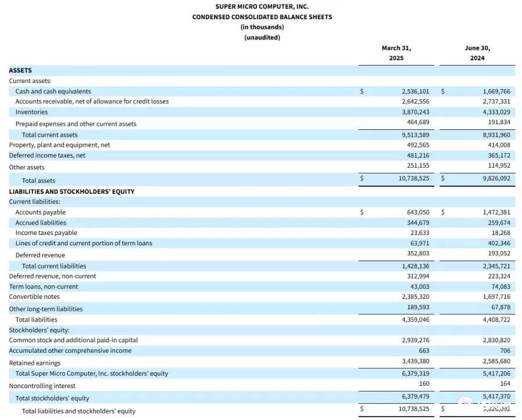Click the "Noncontrolling interest" row label
The width and height of the screenshot is (522, 420).
pyautogui.click(x=42, y=386)
